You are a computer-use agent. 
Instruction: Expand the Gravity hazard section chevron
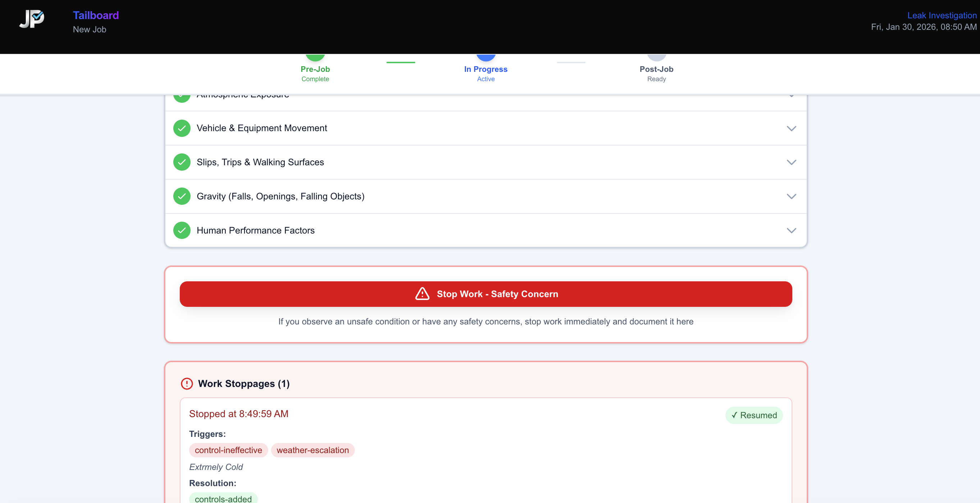(x=791, y=196)
